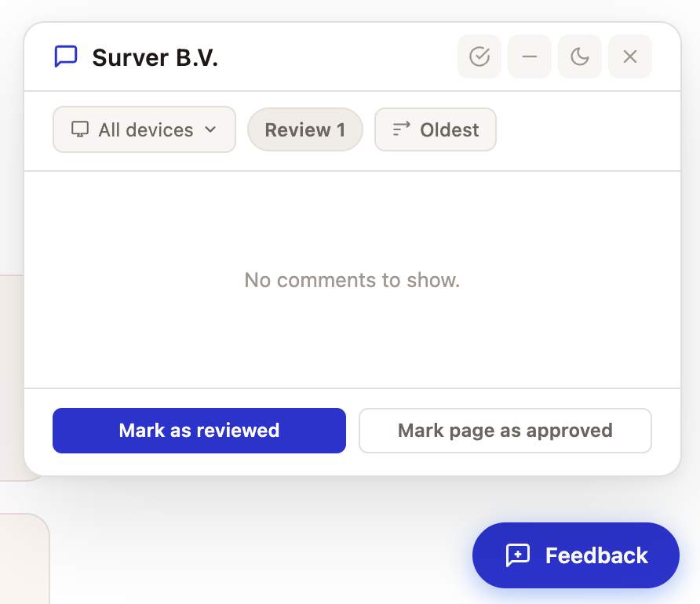Screen dimensions: 700x604
Task: Click the Surver B.V. title
Action: (155, 57)
